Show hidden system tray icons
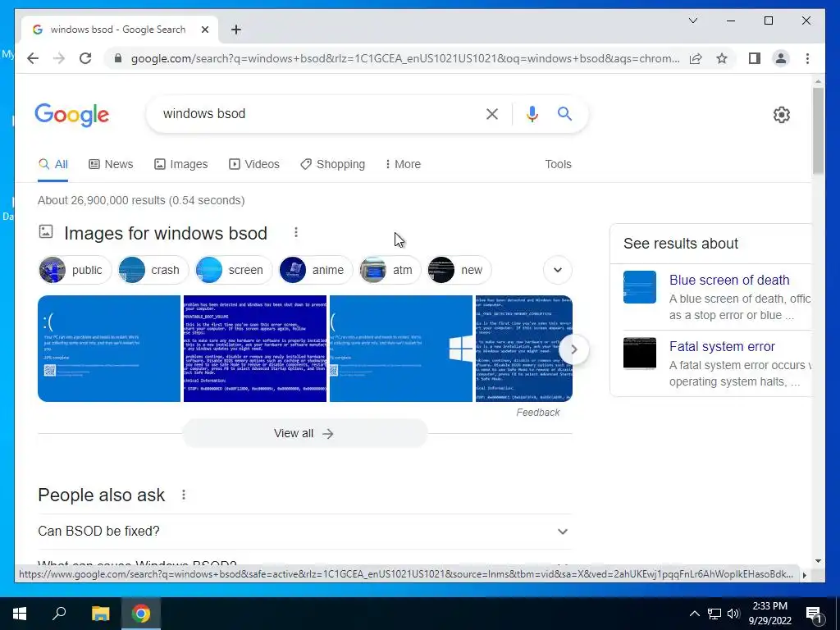The image size is (840, 630). pyautogui.click(x=694, y=614)
